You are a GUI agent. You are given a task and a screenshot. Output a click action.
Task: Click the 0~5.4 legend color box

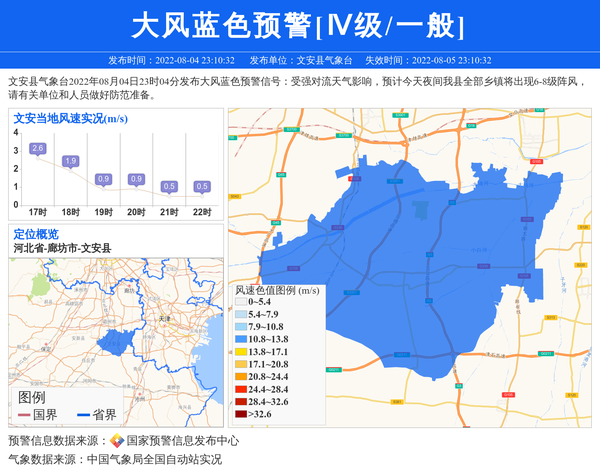(241, 302)
